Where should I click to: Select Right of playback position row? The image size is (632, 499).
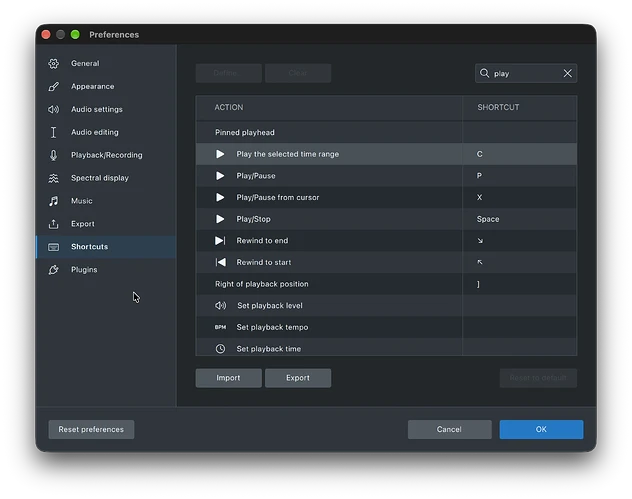coord(386,284)
